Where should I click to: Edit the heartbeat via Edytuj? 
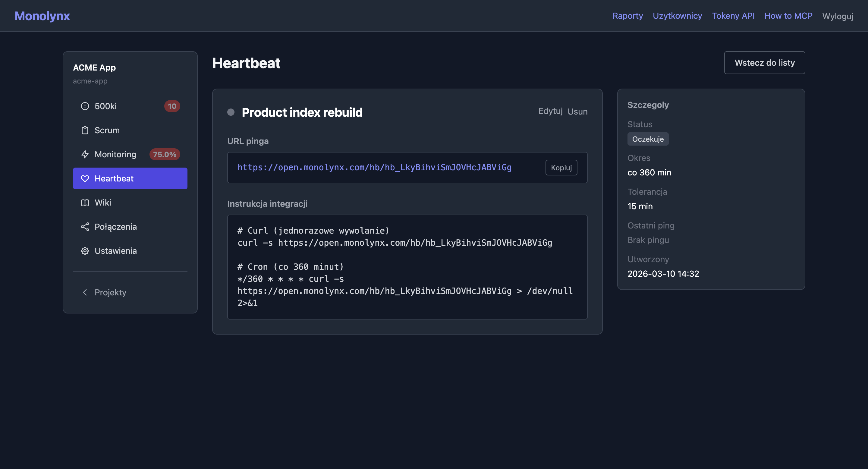pos(550,111)
